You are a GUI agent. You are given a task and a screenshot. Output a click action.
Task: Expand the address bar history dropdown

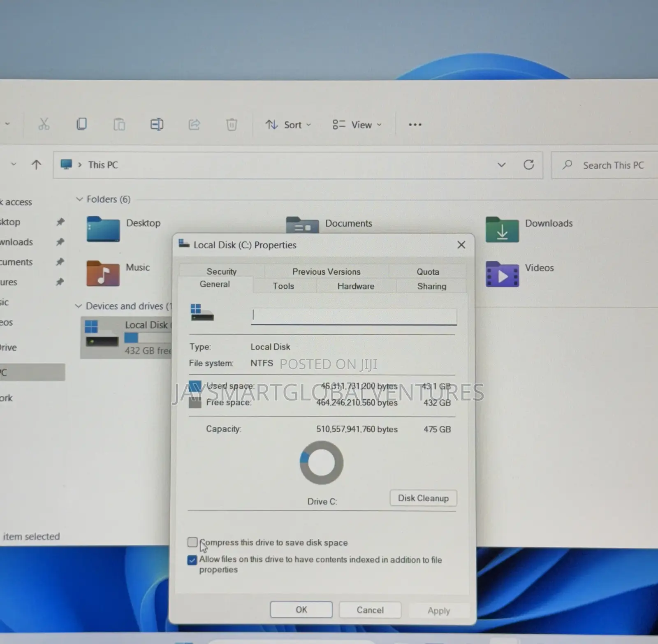coord(501,165)
